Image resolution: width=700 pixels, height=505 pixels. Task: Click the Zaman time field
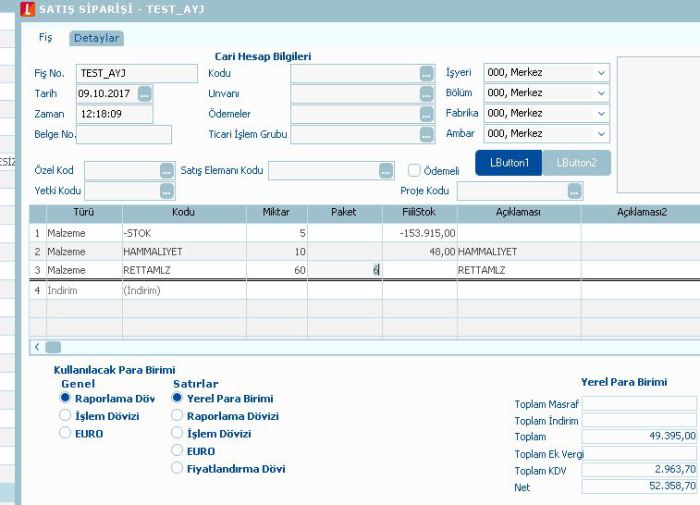(115, 114)
